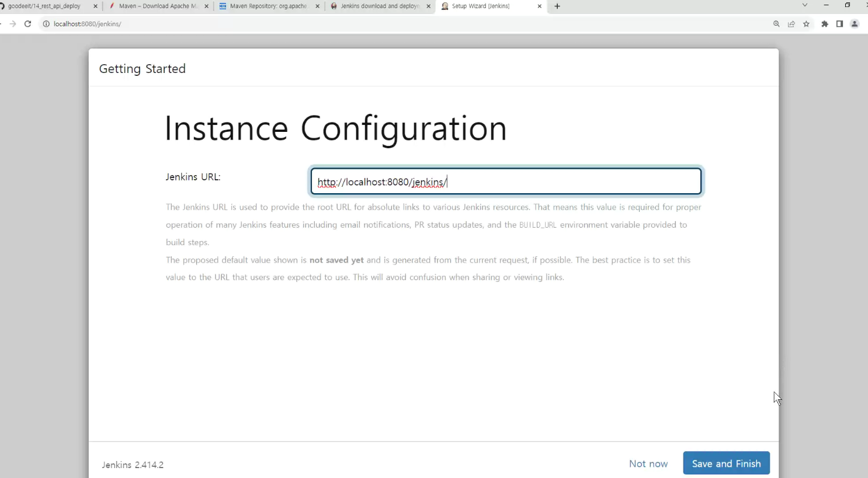
Task: Click the BUILD_URL code text
Action: point(538,225)
